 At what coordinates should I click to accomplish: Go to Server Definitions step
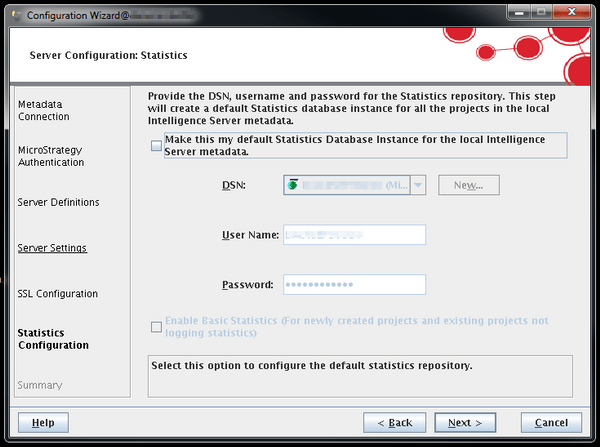(59, 202)
